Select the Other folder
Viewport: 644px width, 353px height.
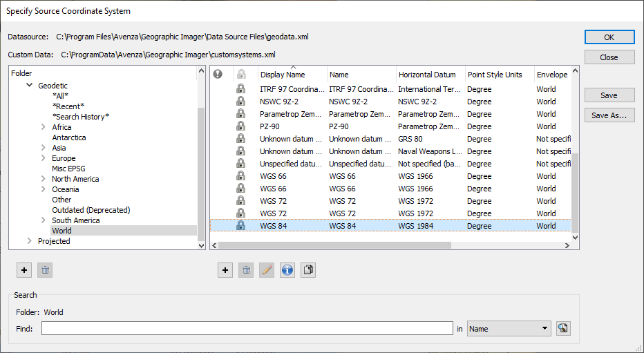[61, 200]
